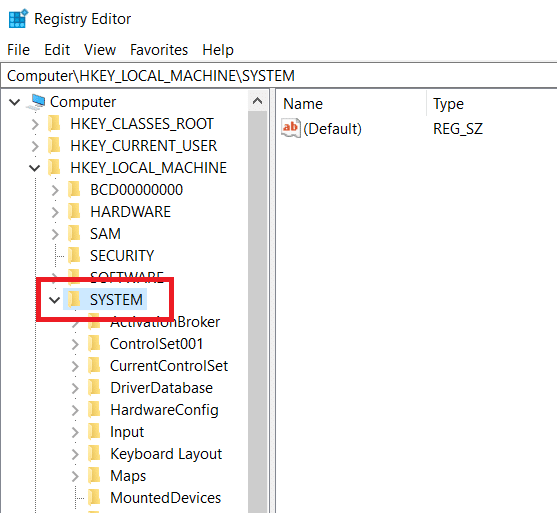Click the tree scrollbar up arrow
The height and width of the screenshot is (513, 557).
pyautogui.click(x=258, y=101)
